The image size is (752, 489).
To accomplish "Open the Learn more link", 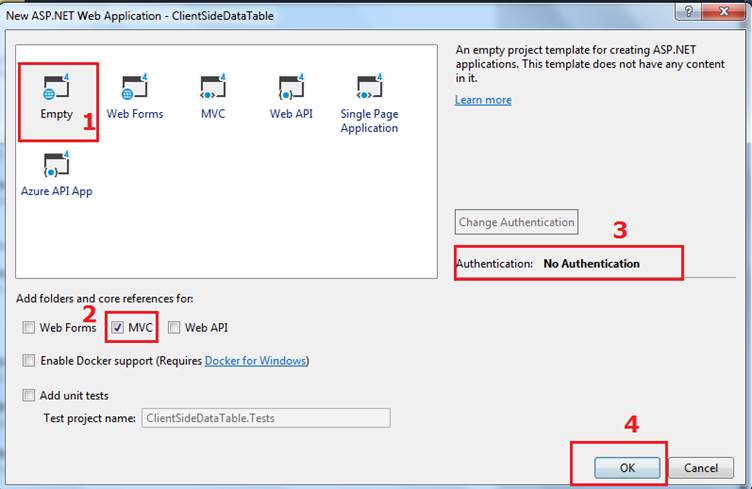I will coord(483,100).
